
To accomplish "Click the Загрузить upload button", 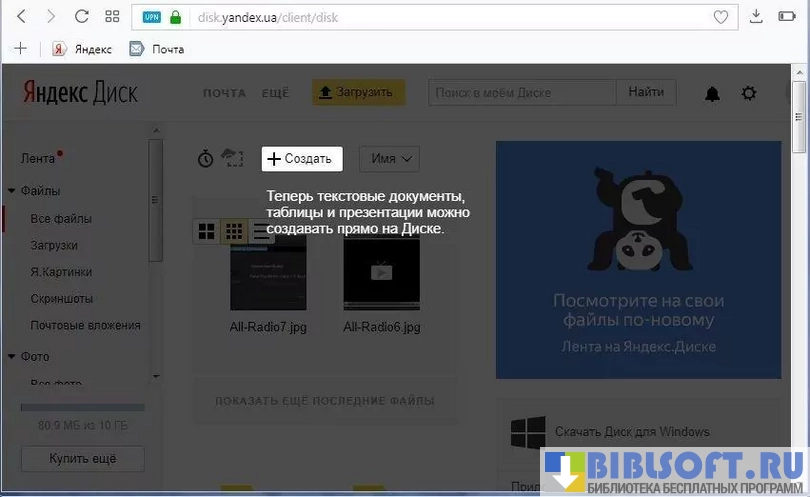I will click(358, 93).
